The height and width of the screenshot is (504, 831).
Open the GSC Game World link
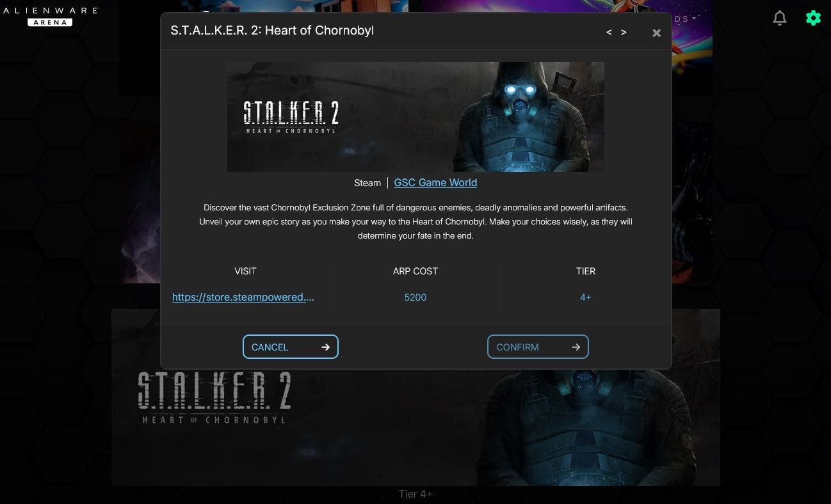tap(435, 182)
